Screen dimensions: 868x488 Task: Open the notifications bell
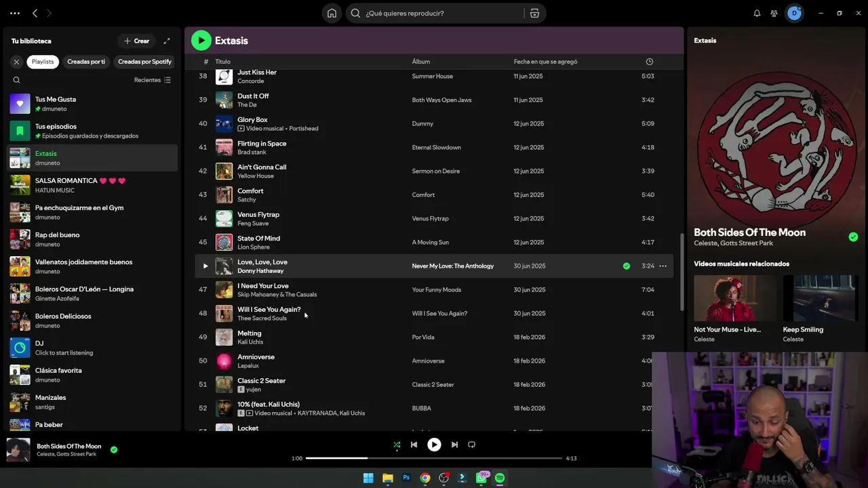[x=757, y=13]
